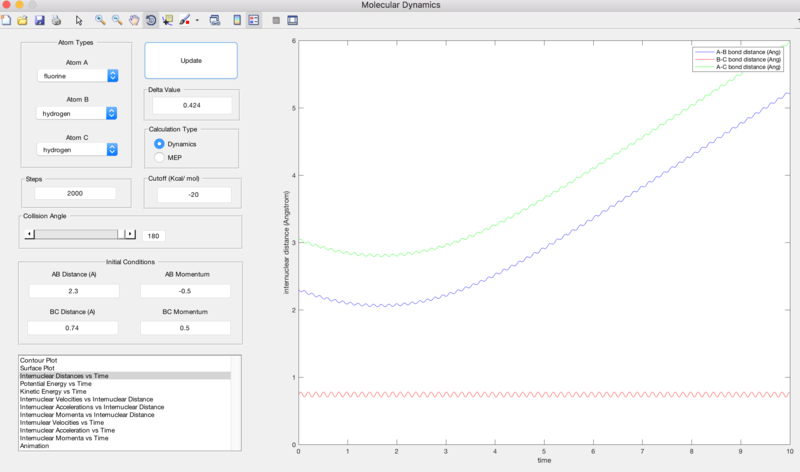Click the Save Figure floppy icon

pyautogui.click(x=39, y=20)
